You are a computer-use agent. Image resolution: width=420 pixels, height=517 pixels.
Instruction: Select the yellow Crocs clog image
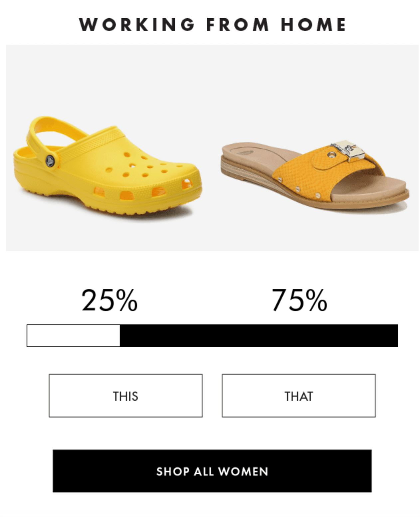[x=106, y=166]
